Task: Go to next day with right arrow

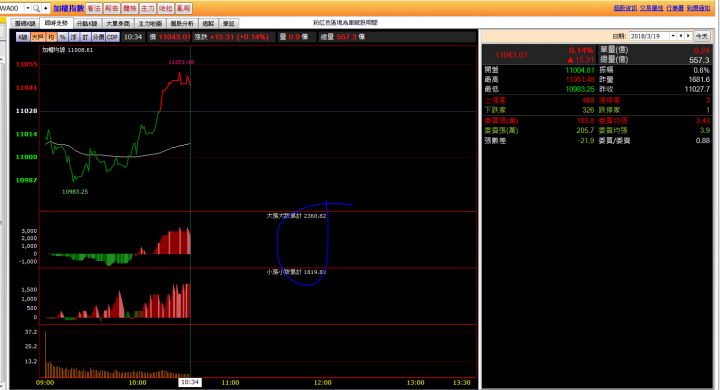Action: (x=688, y=36)
